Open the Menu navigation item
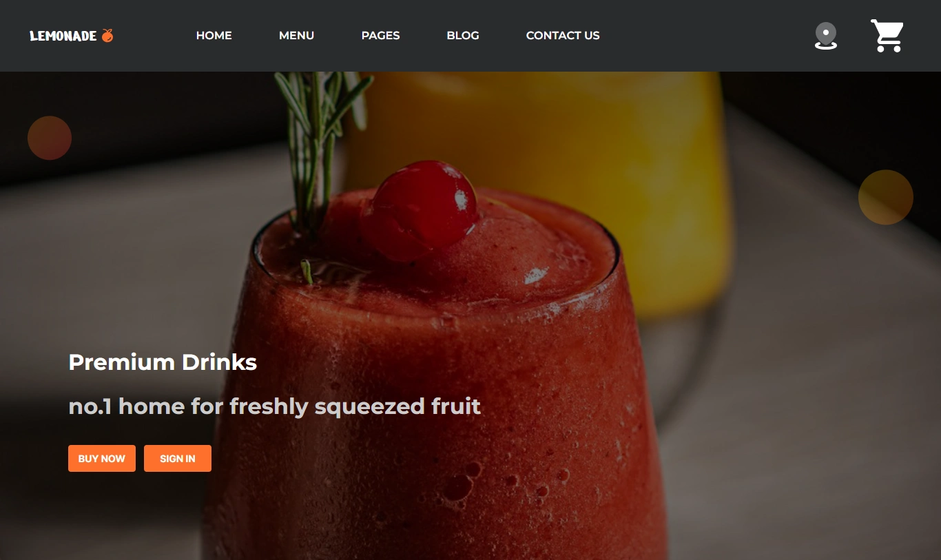Screen dimensions: 941x560 (x=297, y=35)
